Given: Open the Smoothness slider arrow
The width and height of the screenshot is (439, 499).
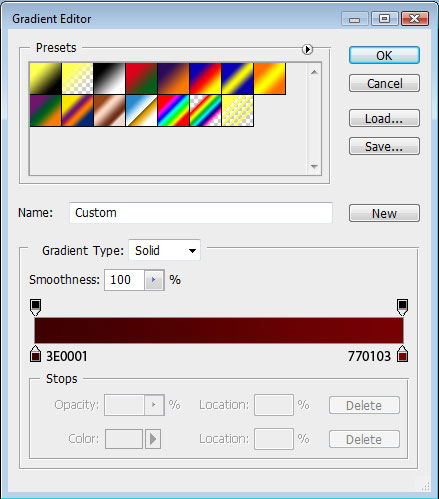Looking at the screenshot, I should coord(154,280).
